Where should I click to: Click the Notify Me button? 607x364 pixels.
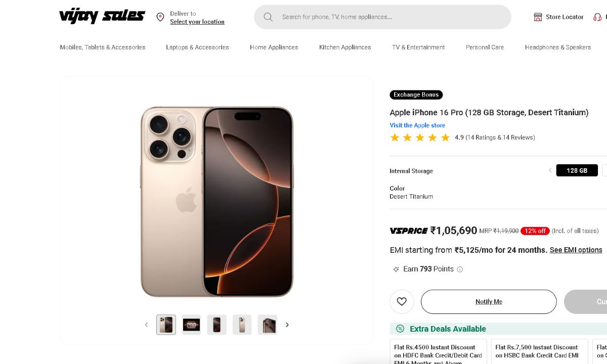pyautogui.click(x=489, y=302)
